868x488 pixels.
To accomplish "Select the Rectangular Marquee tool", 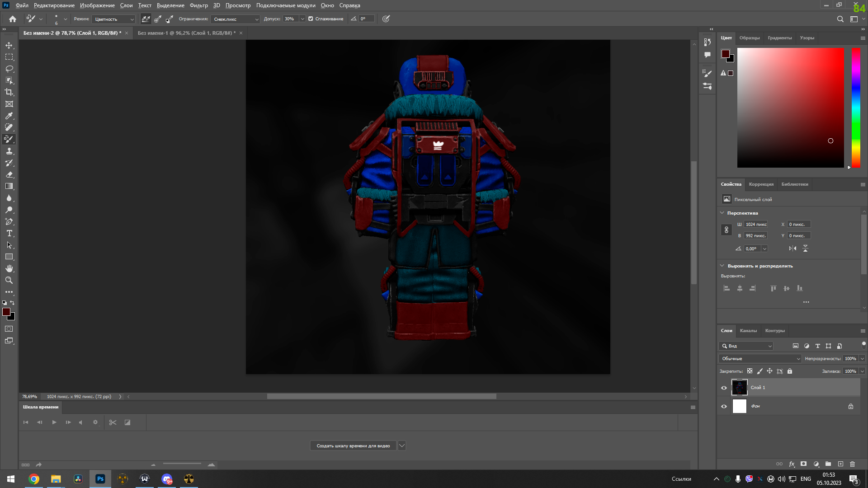I will [x=9, y=57].
